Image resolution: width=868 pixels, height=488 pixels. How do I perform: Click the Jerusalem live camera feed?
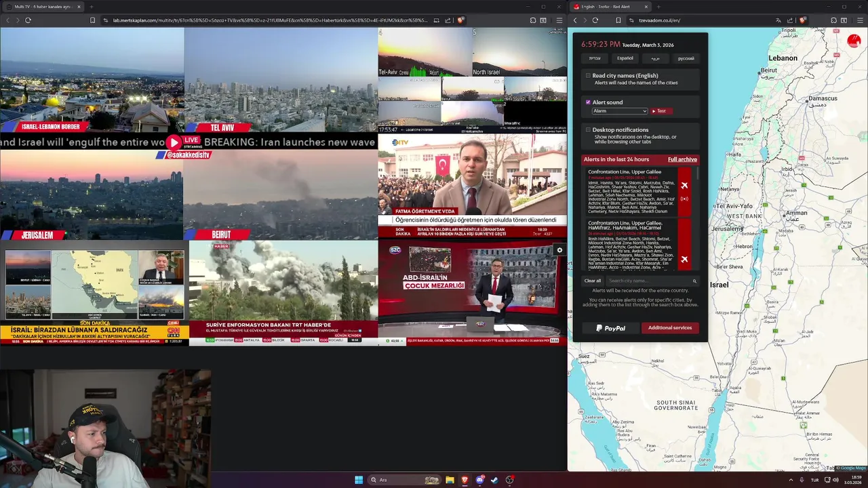pos(92,195)
